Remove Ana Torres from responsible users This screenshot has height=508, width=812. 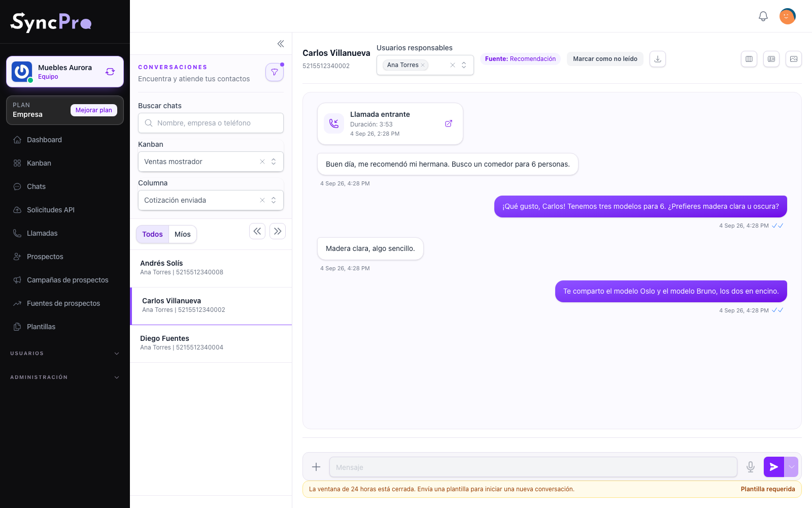click(x=423, y=65)
